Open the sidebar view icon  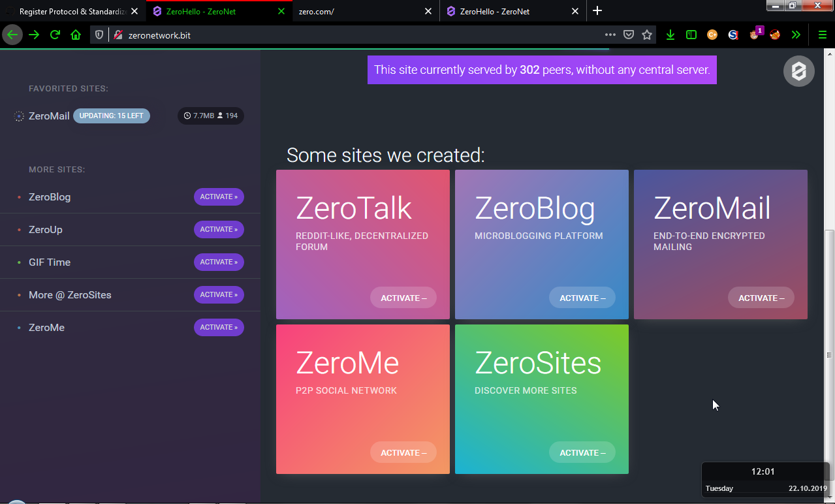coord(691,34)
